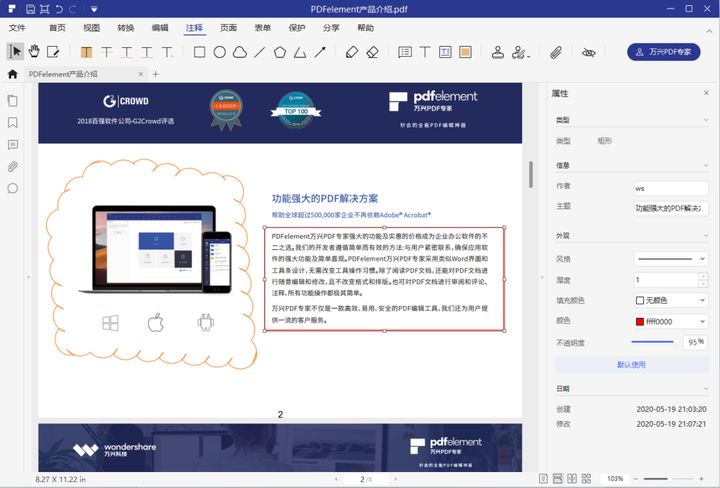Image resolution: width=720 pixels, height=488 pixels.
Task: Select the typewriter text tool
Action: [x=425, y=52]
